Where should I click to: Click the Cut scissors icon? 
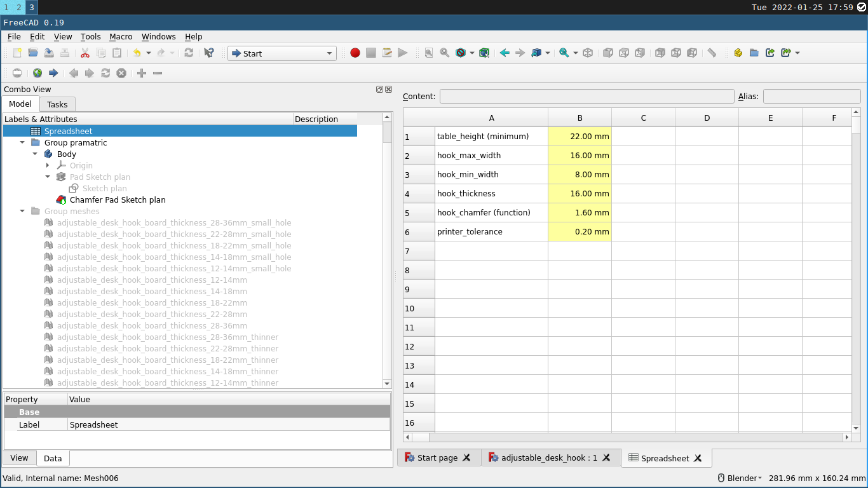point(85,53)
